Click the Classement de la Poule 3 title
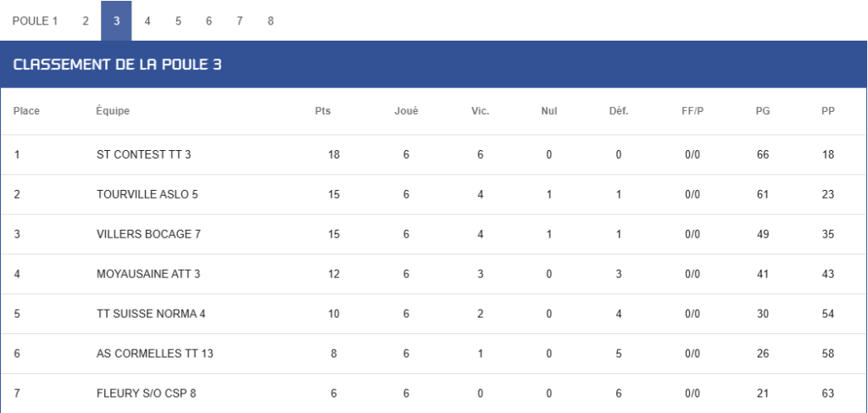 click(117, 64)
